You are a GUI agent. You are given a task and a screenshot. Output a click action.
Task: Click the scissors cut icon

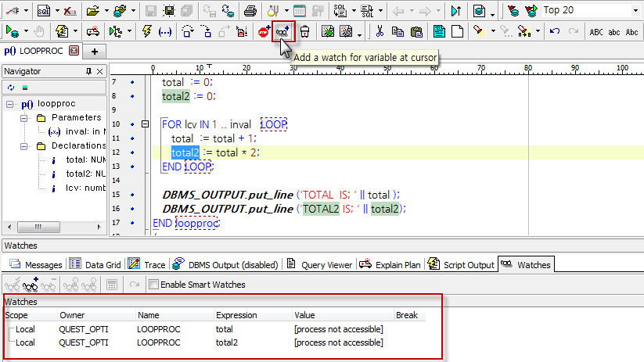point(380,31)
